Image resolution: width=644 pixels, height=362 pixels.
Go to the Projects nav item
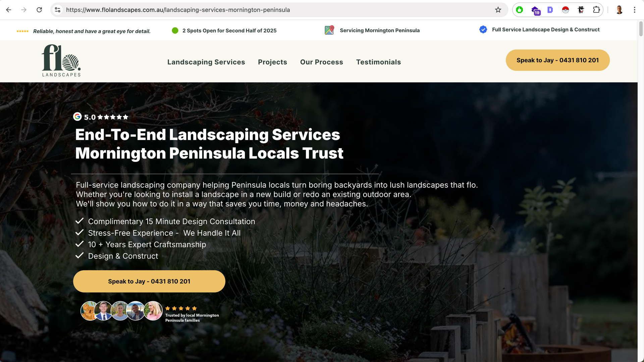tap(272, 62)
